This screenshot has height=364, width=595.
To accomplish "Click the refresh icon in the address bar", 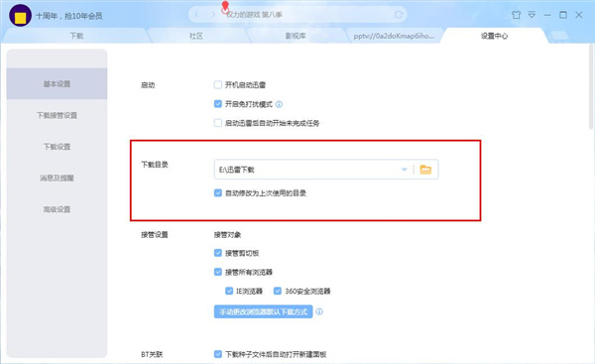I will [399, 15].
